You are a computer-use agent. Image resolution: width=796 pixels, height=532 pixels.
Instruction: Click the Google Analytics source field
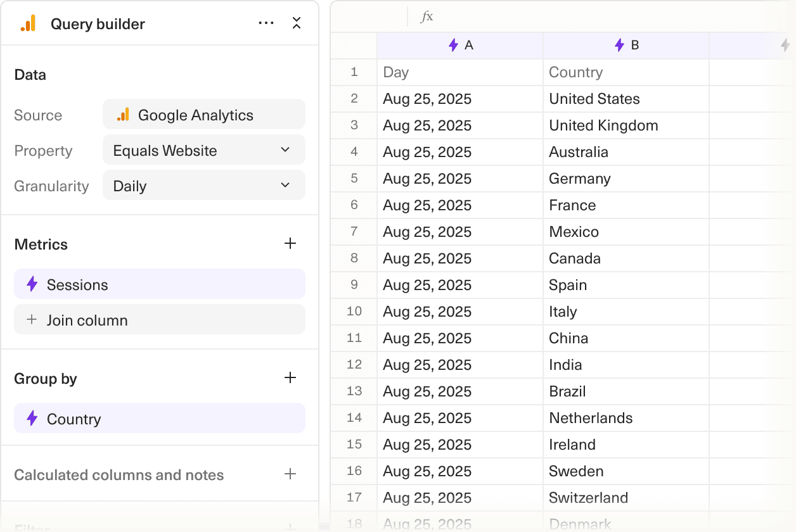pyautogui.click(x=203, y=115)
